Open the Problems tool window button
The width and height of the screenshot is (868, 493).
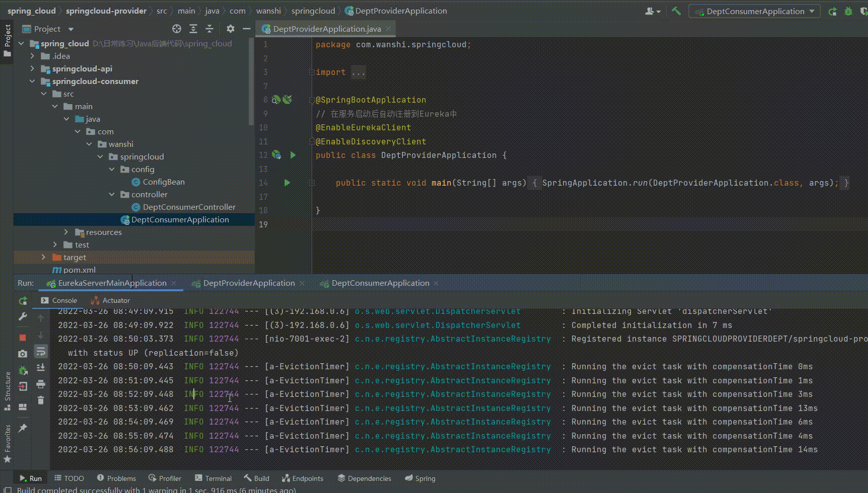[116, 478]
